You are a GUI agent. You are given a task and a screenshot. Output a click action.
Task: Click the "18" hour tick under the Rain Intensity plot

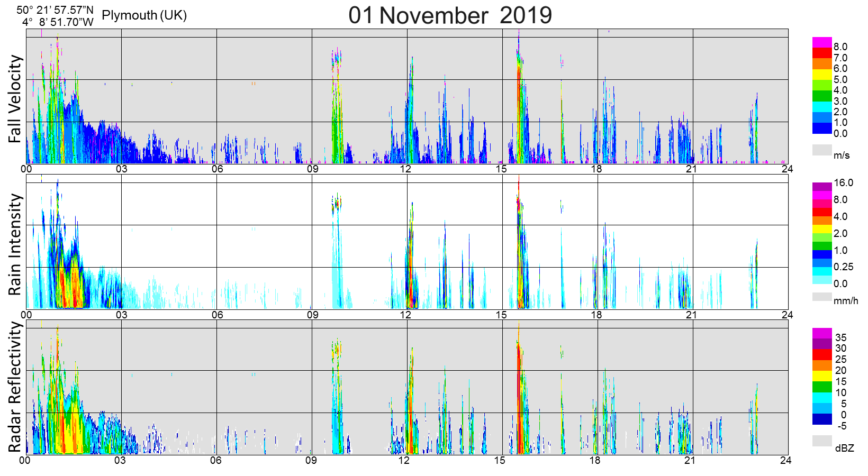(x=596, y=315)
